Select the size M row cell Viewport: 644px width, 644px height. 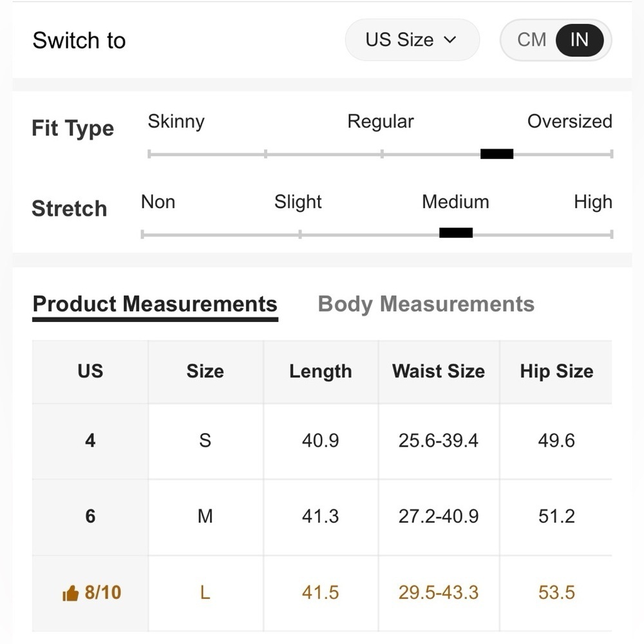point(205,516)
